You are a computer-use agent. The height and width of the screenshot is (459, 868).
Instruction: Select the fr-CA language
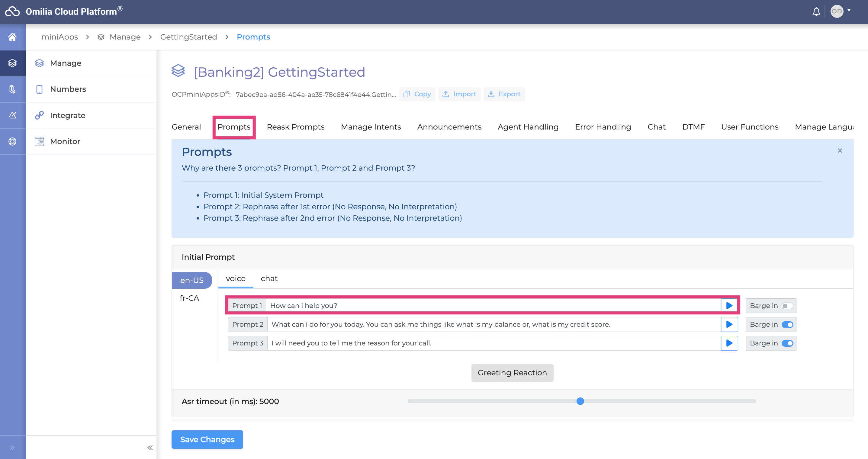(189, 298)
